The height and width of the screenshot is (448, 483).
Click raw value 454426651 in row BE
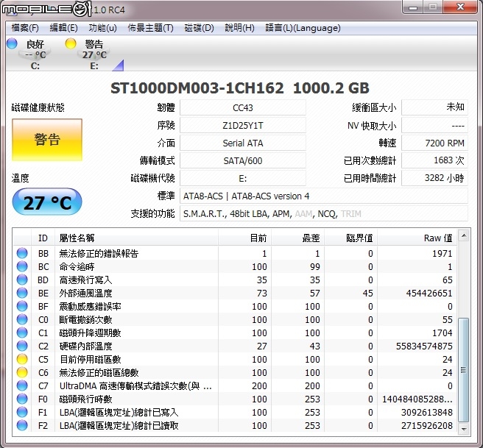(429, 293)
